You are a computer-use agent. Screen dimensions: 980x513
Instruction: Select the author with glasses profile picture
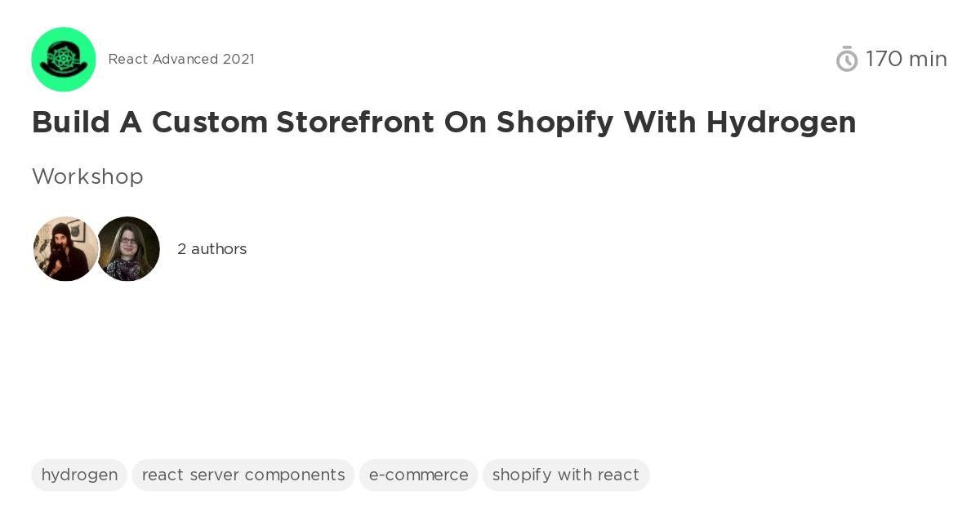pos(128,248)
